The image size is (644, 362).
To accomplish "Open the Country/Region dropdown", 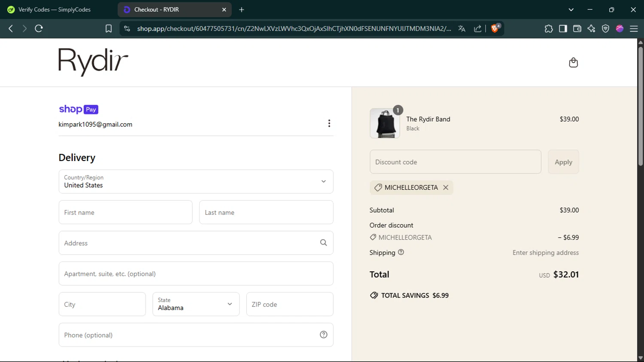I will pyautogui.click(x=196, y=182).
